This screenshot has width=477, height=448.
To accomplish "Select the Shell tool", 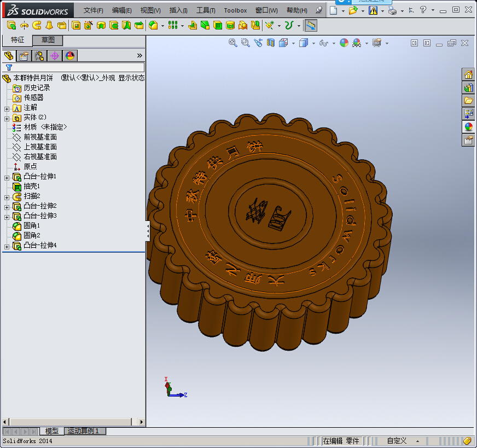I will (x=218, y=26).
